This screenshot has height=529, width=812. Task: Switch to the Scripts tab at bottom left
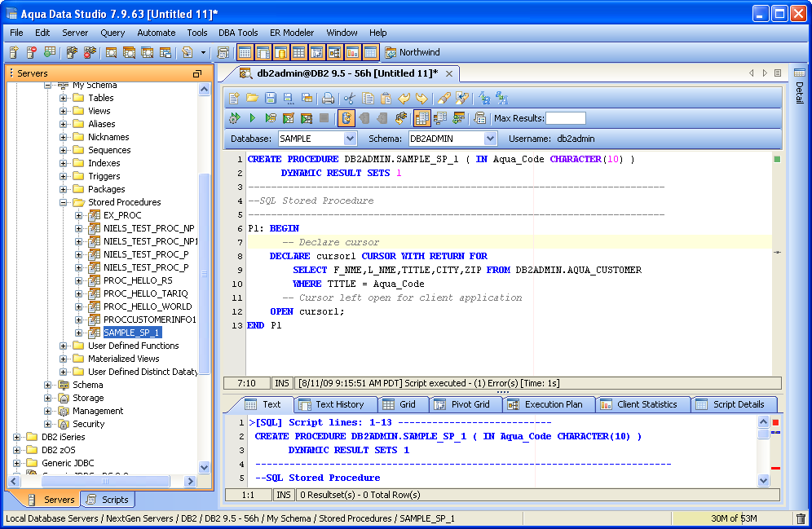(108, 500)
